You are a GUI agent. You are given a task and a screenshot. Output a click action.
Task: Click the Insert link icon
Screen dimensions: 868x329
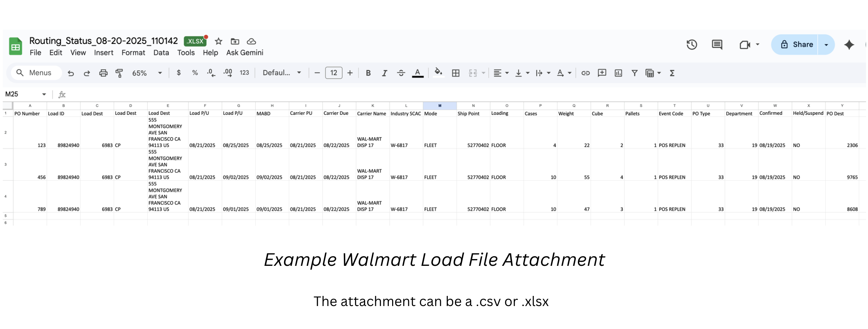coord(585,73)
